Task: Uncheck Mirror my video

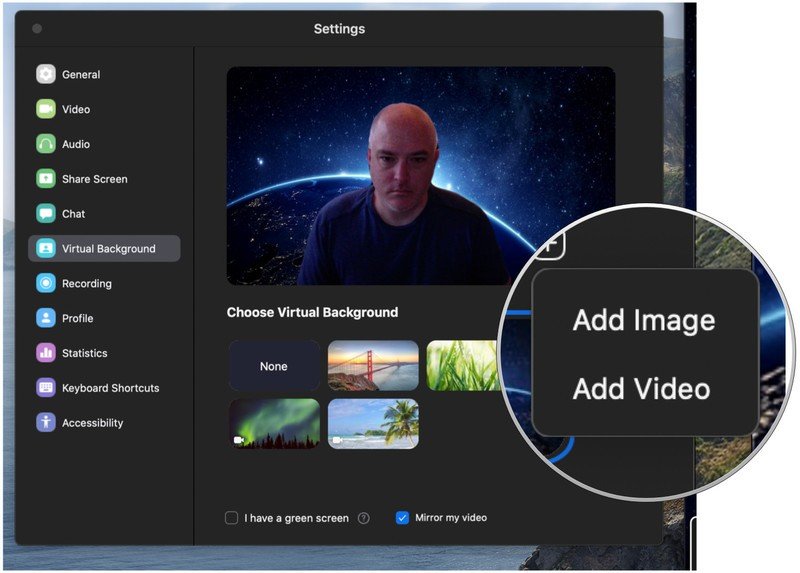Action: click(x=402, y=518)
